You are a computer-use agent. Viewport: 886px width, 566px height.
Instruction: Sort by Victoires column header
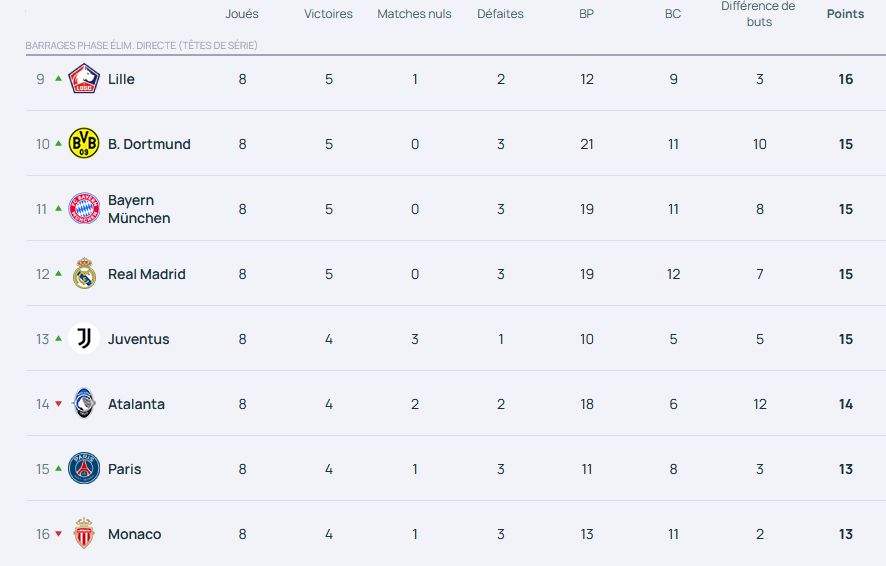coord(328,14)
